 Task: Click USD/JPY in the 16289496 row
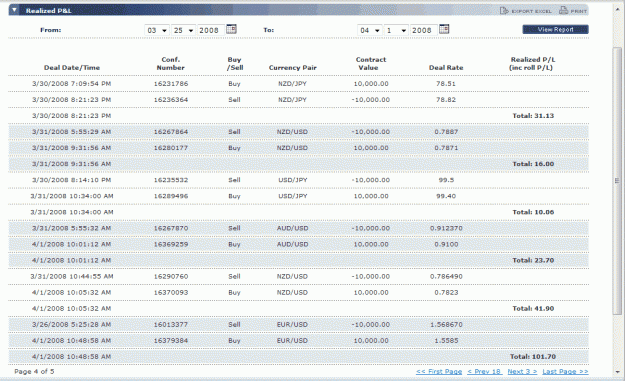tap(293, 196)
